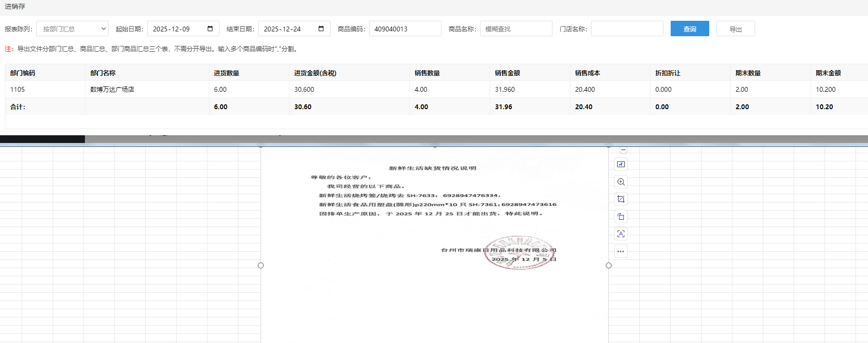Click the 门店名称 input field
The height and width of the screenshot is (343, 868).
tap(627, 29)
